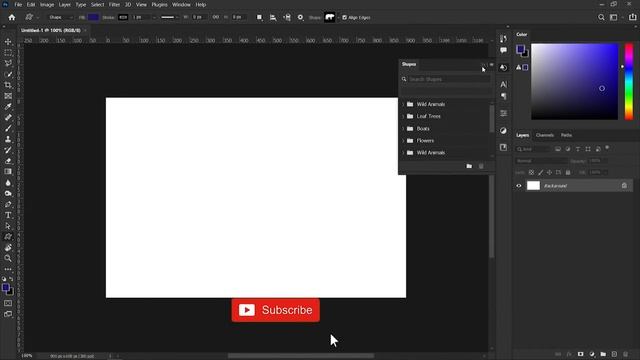640x360 pixels.
Task: Select the Eraser tool
Action: pos(8,161)
